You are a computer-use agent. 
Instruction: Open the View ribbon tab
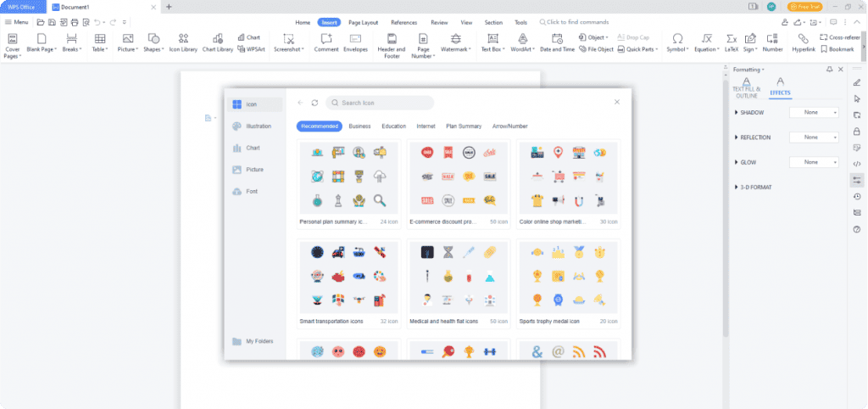[x=466, y=23]
